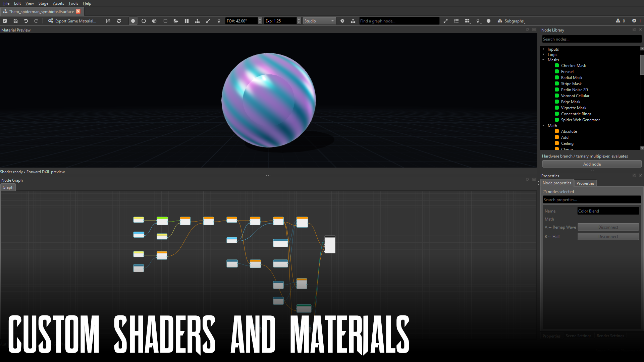Image resolution: width=644 pixels, height=362 pixels.
Task: Expand the Logic category in Node Library
Action: pyautogui.click(x=543, y=54)
